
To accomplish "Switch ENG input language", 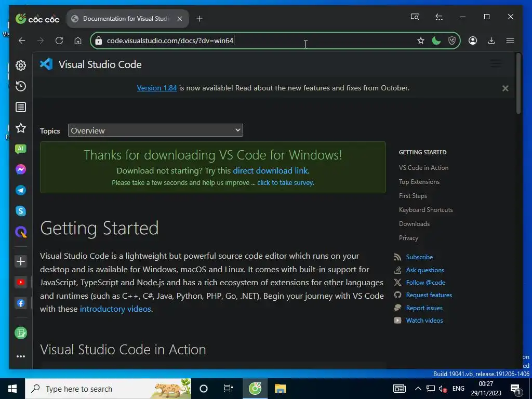I will [x=458, y=389].
